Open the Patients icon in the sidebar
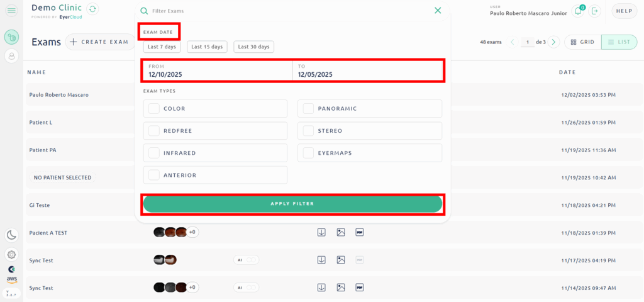 [x=11, y=56]
